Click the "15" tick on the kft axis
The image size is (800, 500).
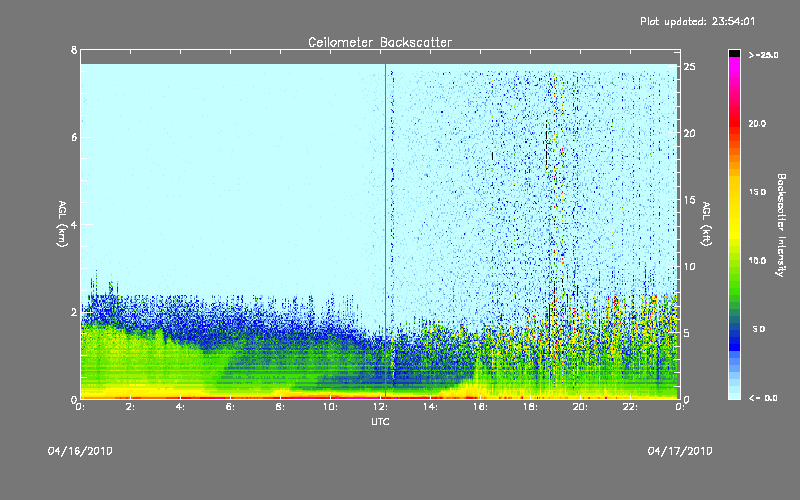coord(689,200)
